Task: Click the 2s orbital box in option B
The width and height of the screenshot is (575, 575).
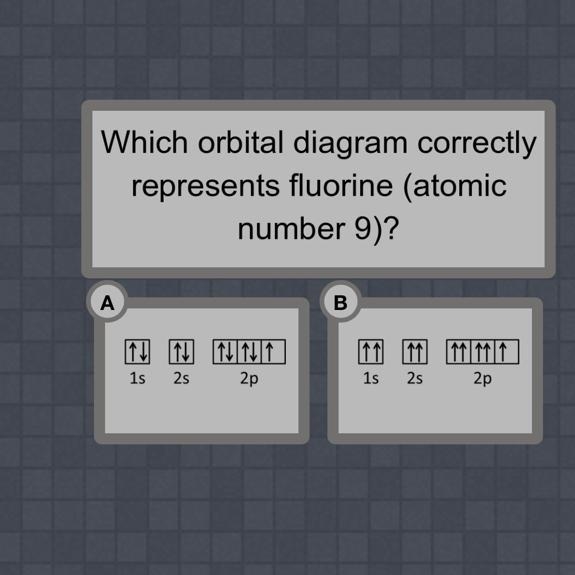Action: [415, 352]
